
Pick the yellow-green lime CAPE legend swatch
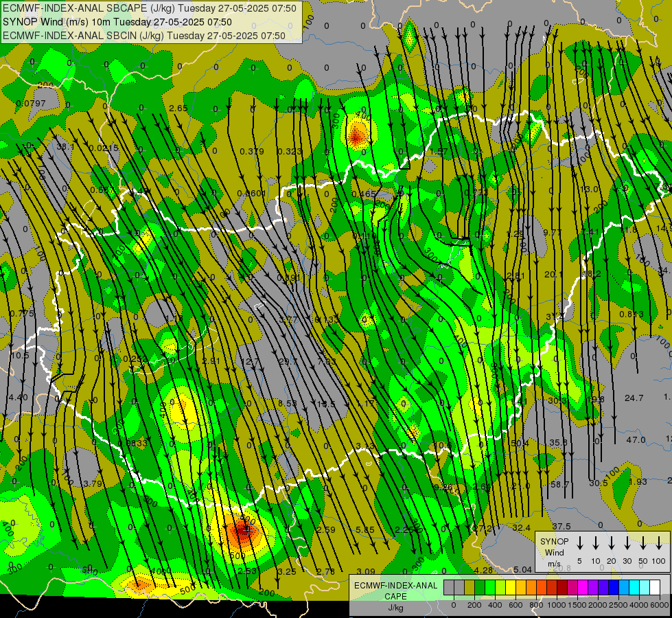click(x=500, y=587)
